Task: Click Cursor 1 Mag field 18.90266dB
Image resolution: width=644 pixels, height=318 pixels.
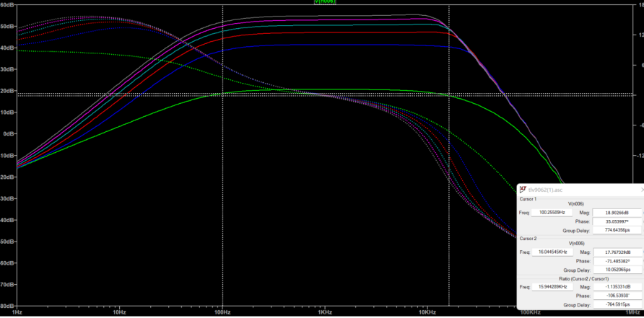Action: click(617, 213)
